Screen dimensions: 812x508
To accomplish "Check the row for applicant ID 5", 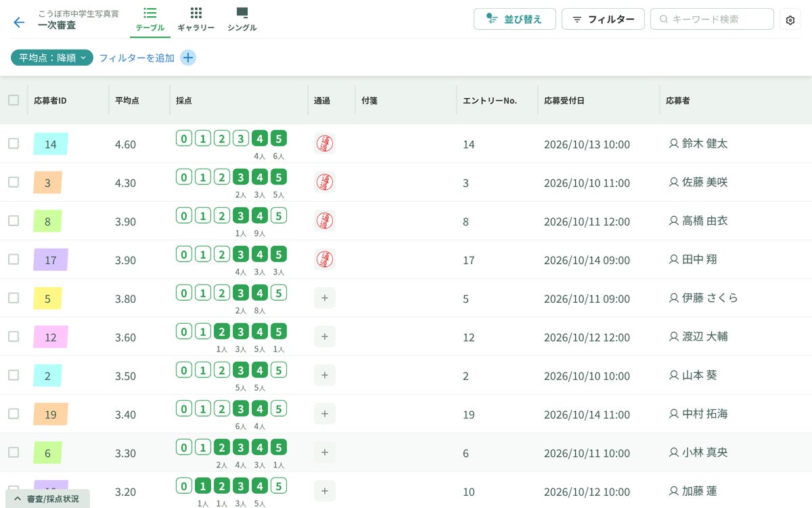I will (14, 298).
